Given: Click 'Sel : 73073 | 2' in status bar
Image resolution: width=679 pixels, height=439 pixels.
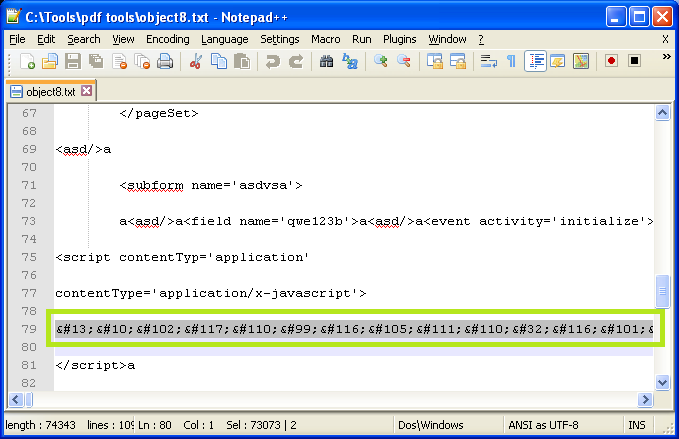Looking at the screenshot, I should 261,425.
